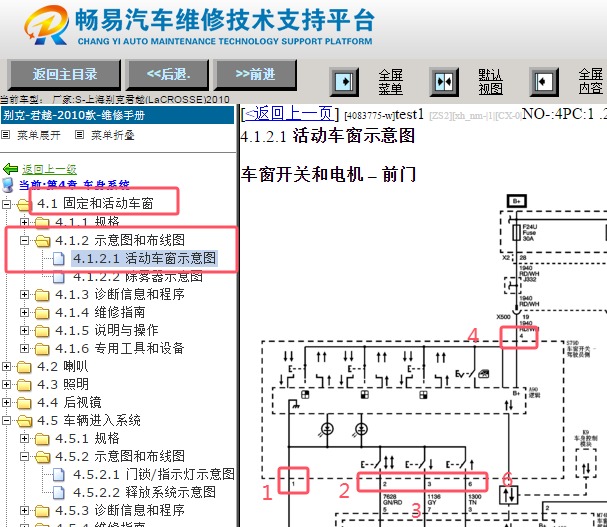This screenshot has height=527, width=607.
Task: Open the [<返回上一页] link
Action: click(x=290, y=114)
